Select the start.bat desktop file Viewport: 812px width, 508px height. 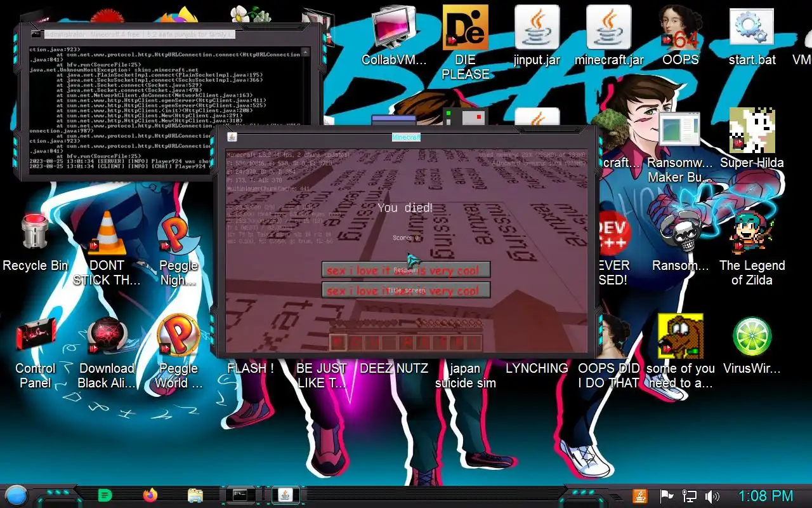tap(752, 36)
